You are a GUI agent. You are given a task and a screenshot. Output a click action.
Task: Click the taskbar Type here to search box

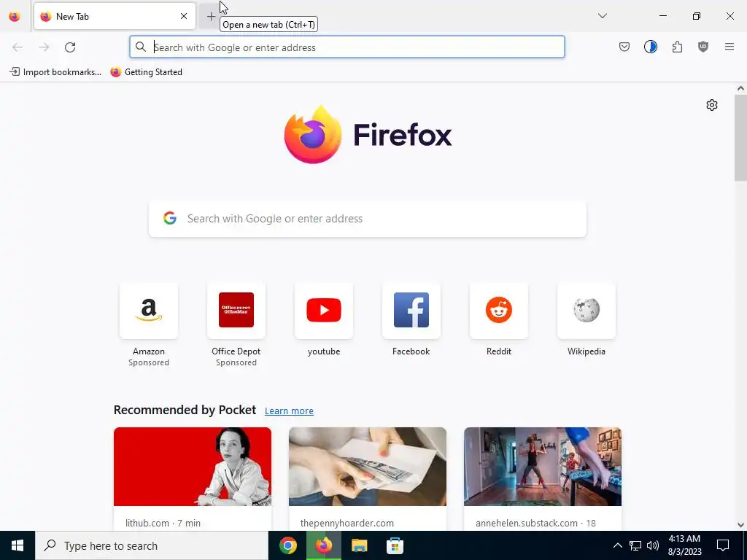tap(152, 545)
